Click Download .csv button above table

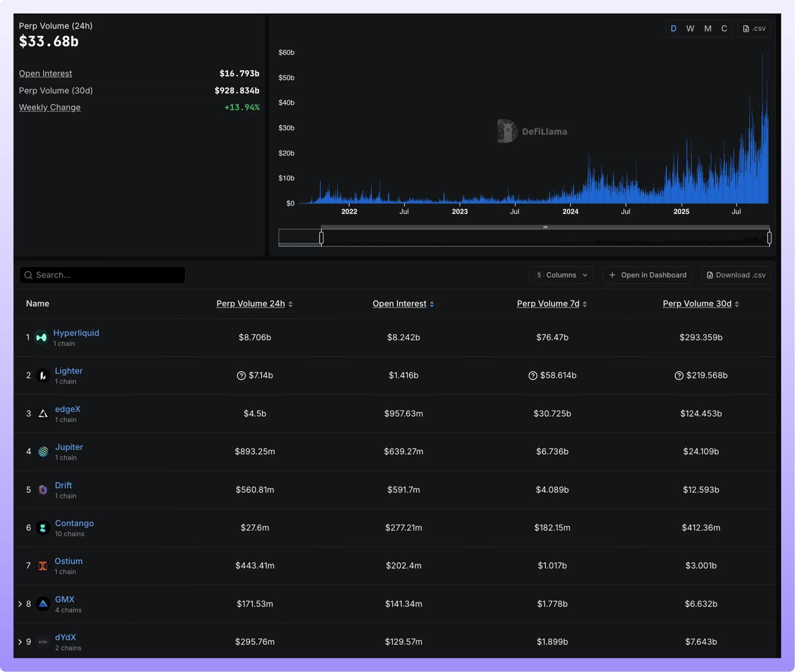pyautogui.click(x=736, y=275)
